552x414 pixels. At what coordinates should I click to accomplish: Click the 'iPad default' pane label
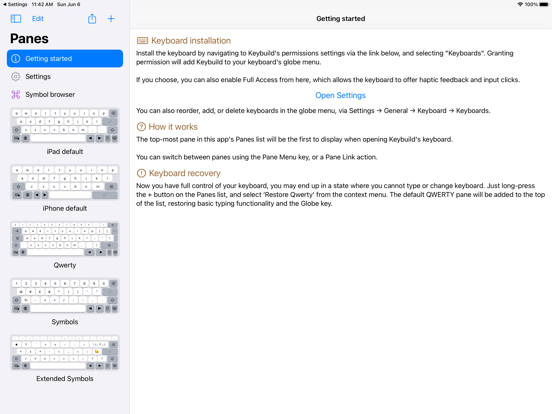(x=65, y=151)
